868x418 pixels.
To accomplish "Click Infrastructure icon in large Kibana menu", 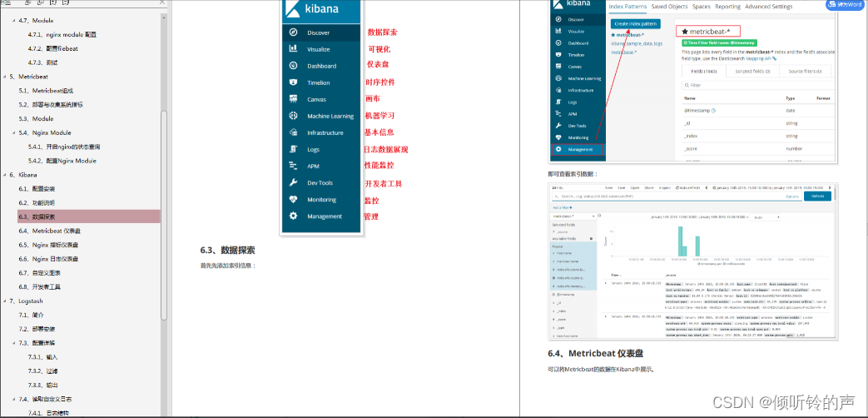I will click(294, 132).
